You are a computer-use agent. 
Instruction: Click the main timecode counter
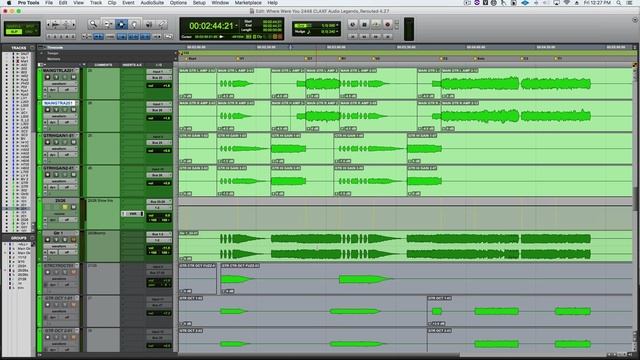[x=211, y=26]
